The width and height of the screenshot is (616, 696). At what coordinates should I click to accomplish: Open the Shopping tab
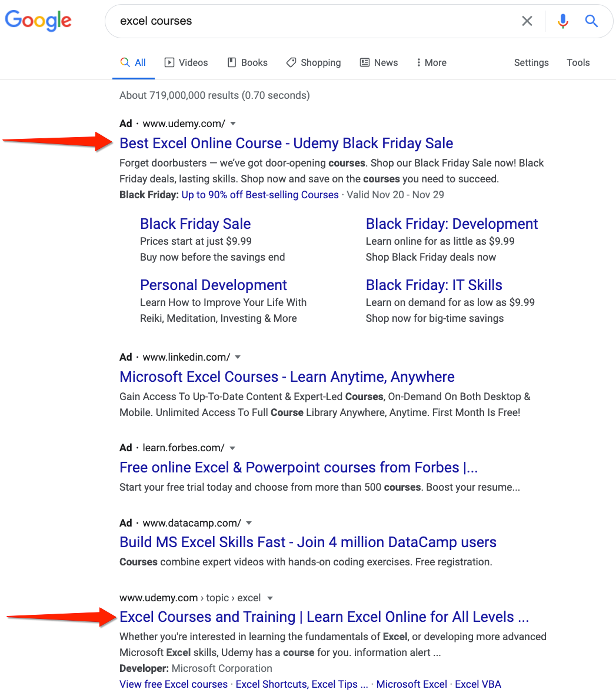pyautogui.click(x=314, y=62)
